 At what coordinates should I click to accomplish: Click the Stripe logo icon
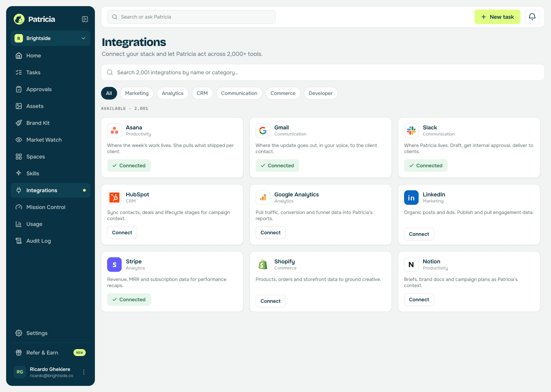pyautogui.click(x=114, y=265)
